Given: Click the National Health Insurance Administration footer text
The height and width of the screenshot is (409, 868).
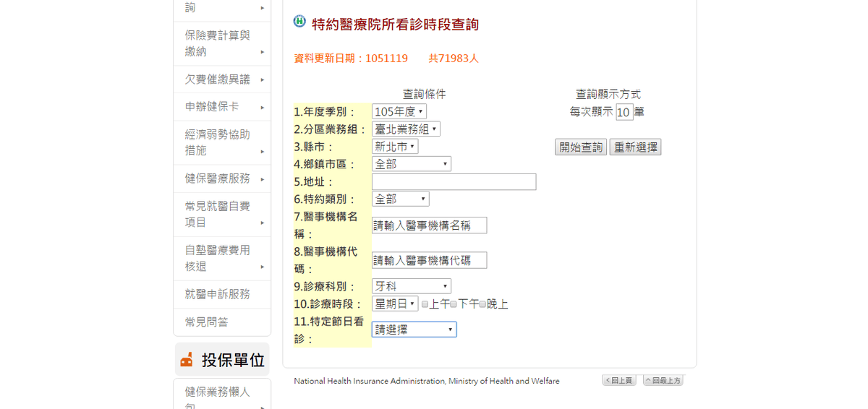Looking at the screenshot, I should click(x=427, y=381).
